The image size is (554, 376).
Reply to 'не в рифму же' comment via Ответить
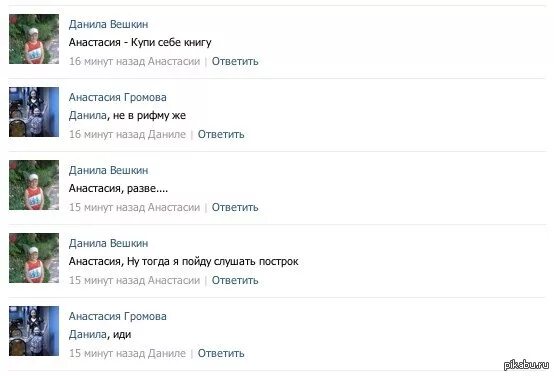221,134
